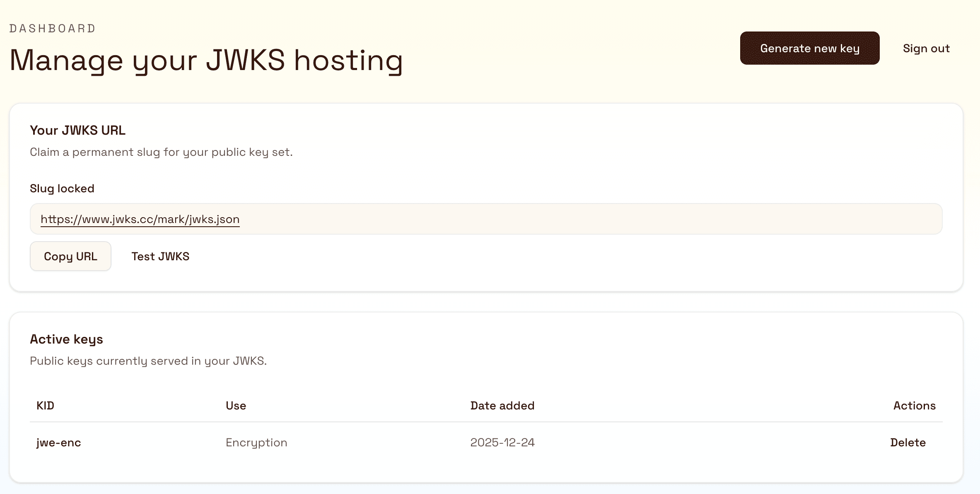Click the Encryption use value
The width and height of the screenshot is (980, 494).
tap(256, 442)
